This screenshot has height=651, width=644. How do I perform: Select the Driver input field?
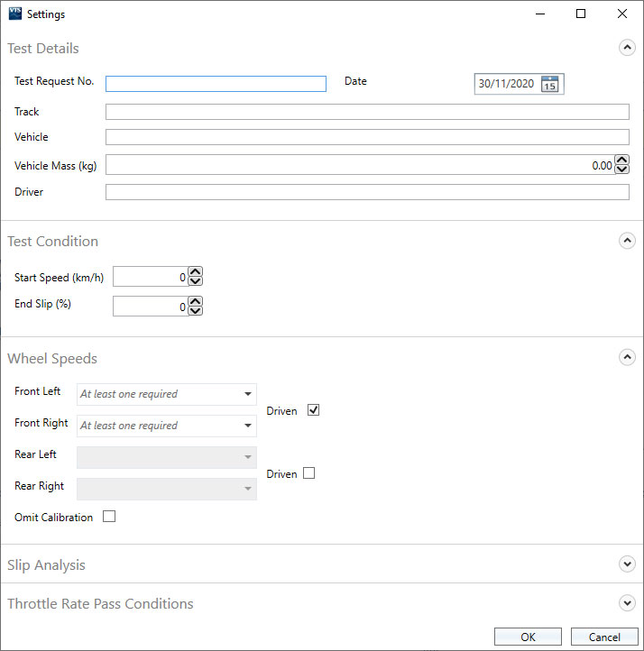click(367, 192)
